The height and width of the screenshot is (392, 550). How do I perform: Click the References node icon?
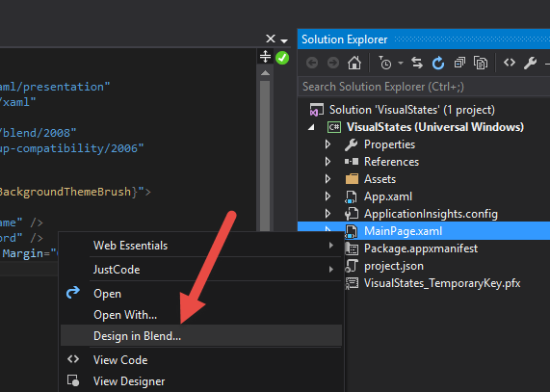[x=352, y=162]
